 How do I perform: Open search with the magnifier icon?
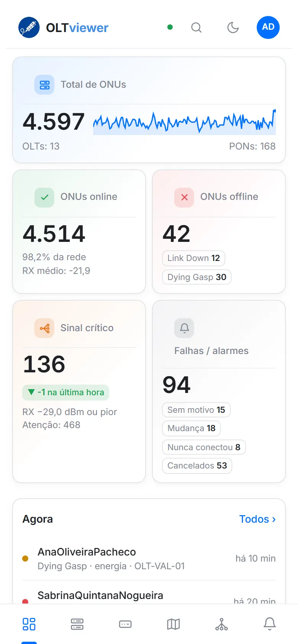[196, 27]
